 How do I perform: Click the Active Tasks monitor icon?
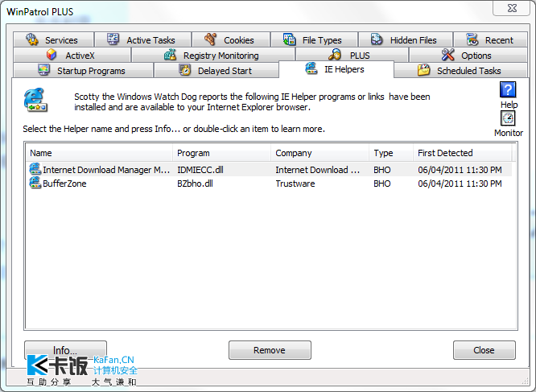tap(113, 39)
